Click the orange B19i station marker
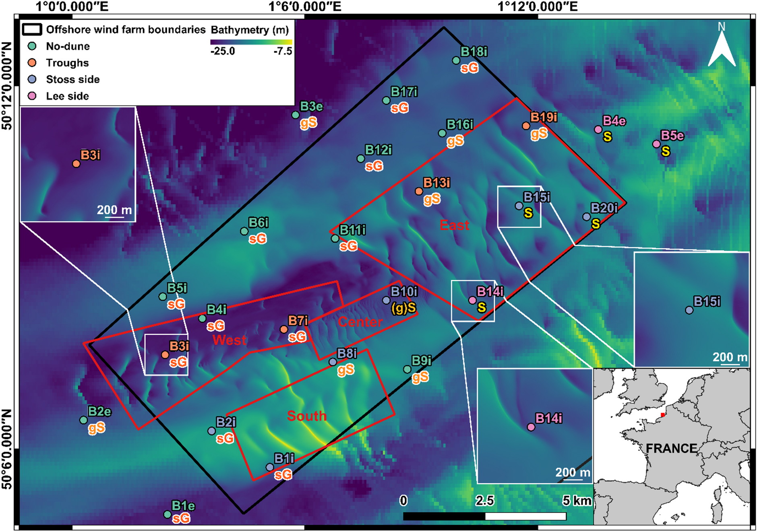757x532 pixels. (x=526, y=126)
